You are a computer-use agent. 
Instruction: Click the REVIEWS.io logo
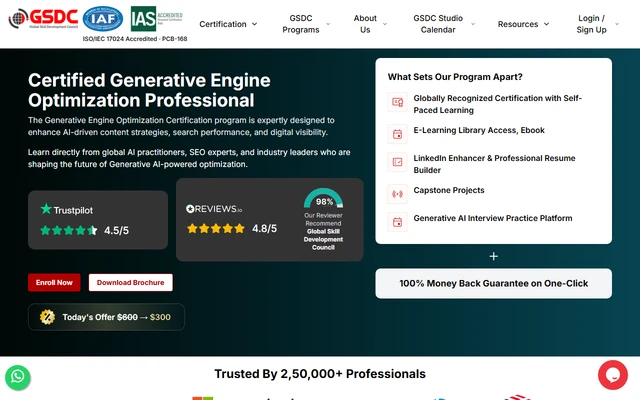coord(214,209)
